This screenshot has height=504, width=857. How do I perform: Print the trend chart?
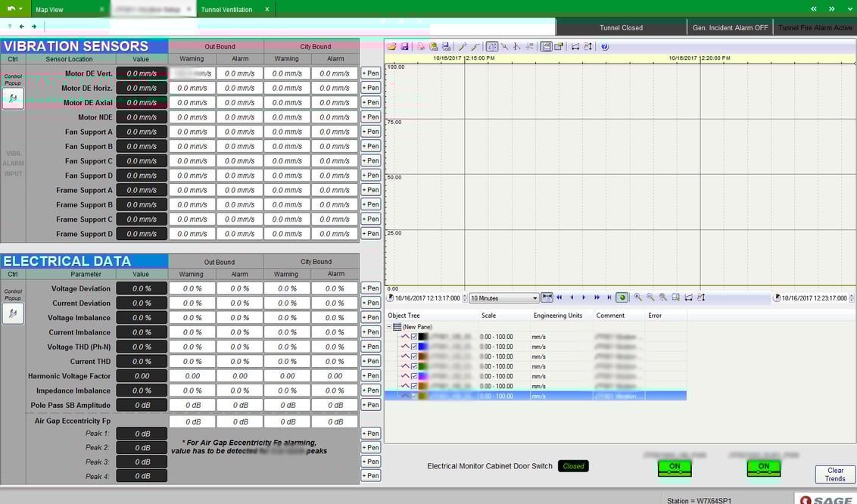[422, 46]
